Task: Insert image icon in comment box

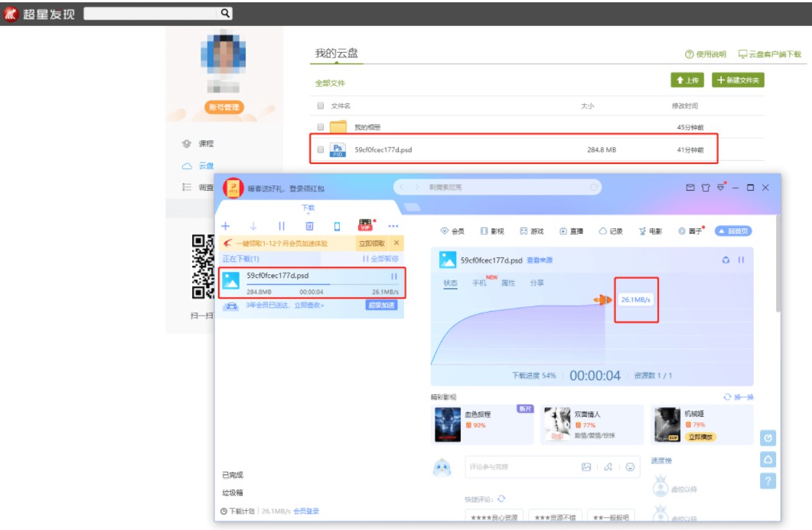Action: (586, 466)
